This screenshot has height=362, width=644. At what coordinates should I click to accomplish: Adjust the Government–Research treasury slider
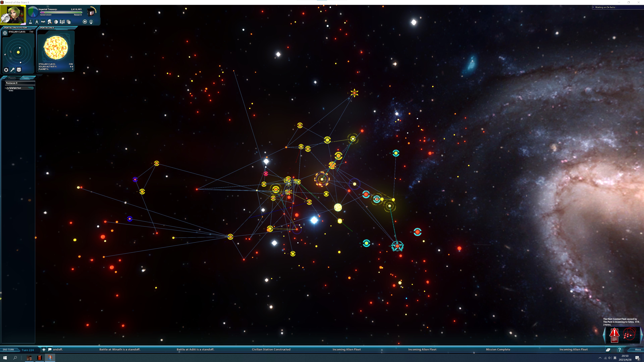[61, 12]
